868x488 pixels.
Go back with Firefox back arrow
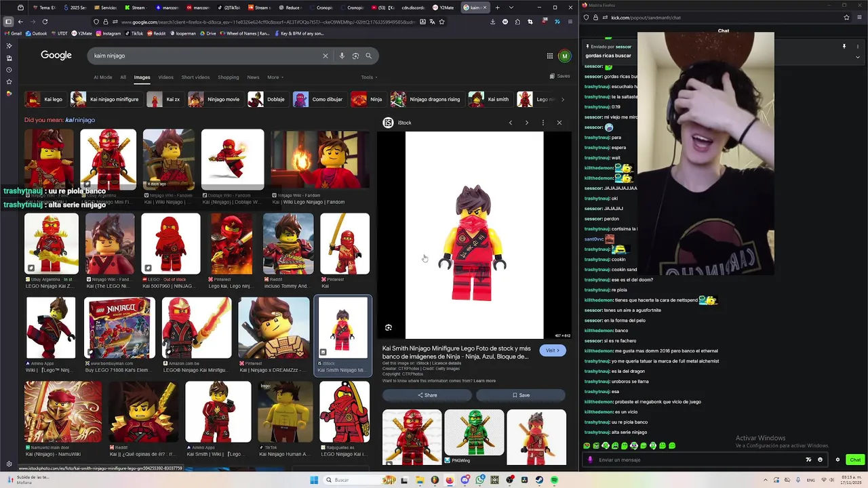click(20, 22)
